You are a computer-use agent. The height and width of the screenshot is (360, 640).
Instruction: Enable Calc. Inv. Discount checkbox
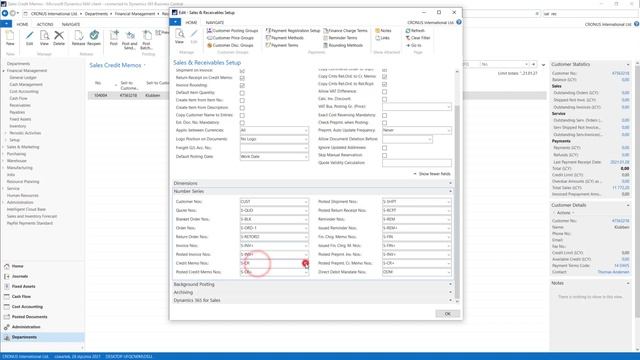click(384, 99)
